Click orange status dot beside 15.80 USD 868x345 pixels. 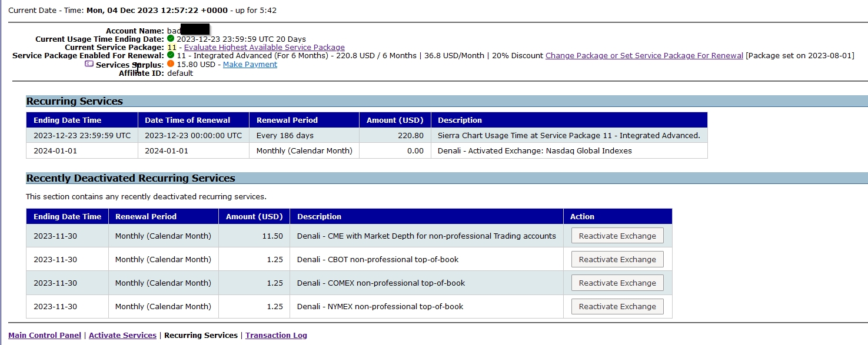(171, 64)
